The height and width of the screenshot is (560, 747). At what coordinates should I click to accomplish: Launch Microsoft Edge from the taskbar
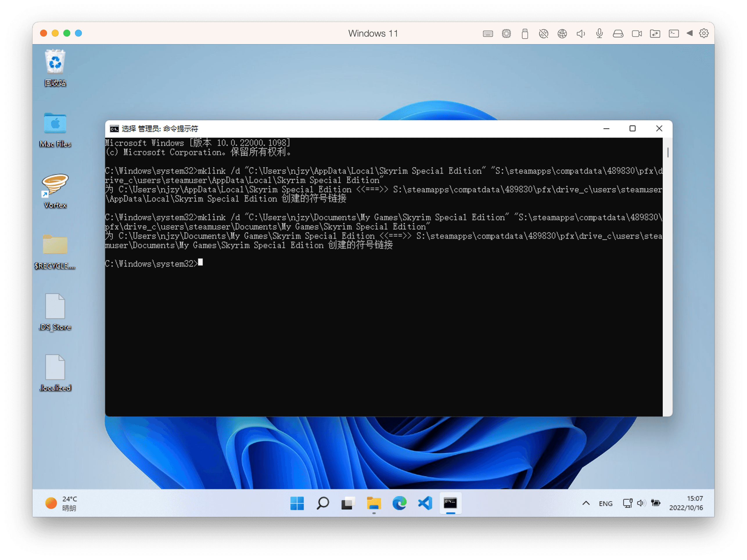click(x=400, y=503)
